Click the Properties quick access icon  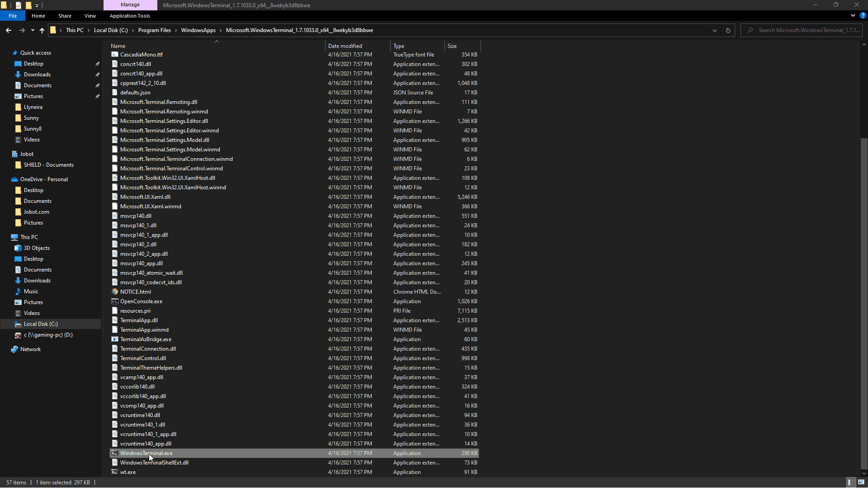[x=19, y=5]
